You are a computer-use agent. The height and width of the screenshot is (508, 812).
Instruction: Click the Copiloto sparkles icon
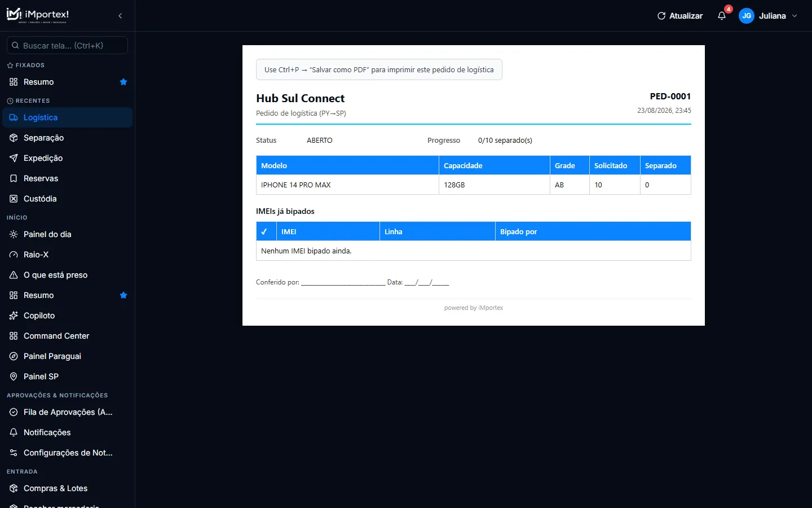(14, 316)
